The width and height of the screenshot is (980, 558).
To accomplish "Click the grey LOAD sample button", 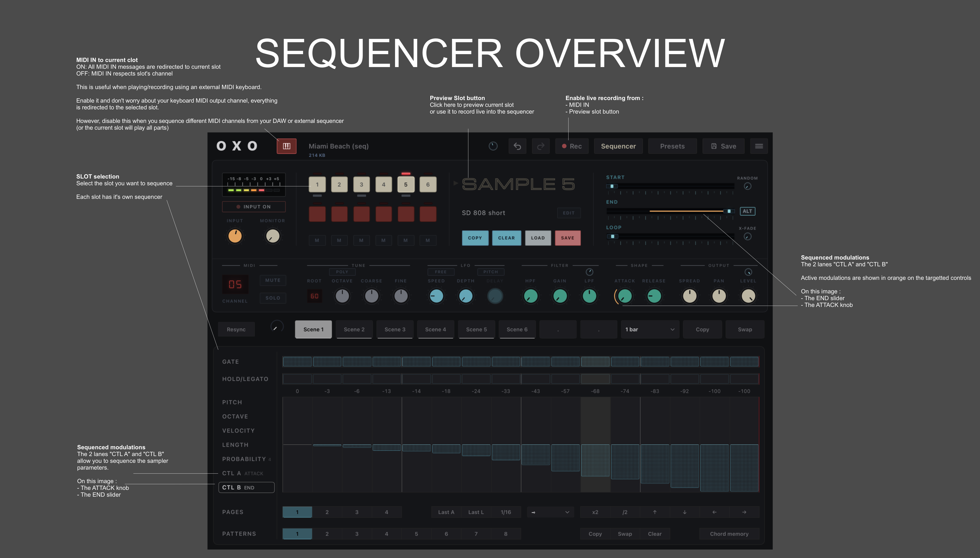I will (538, 238).
